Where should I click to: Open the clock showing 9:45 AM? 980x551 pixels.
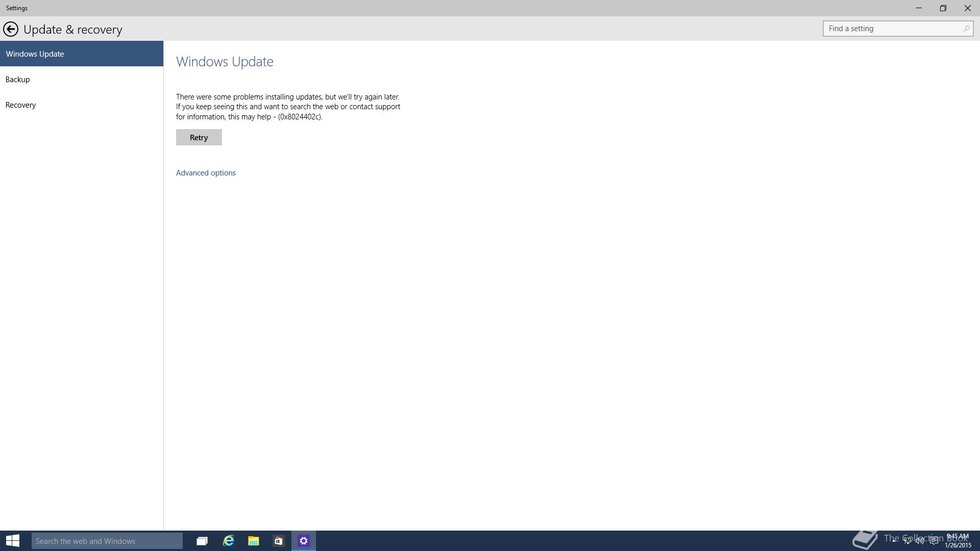pyautogui.click(x=958, y=540)
